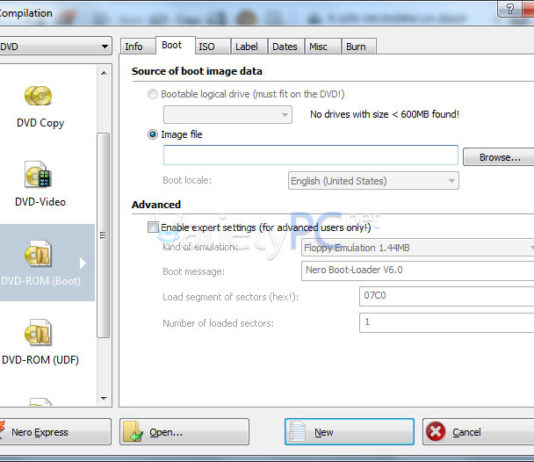The image size is (534, 462).
Task: Open the Kind of emulation dropdown
Action: coord(418,248)
